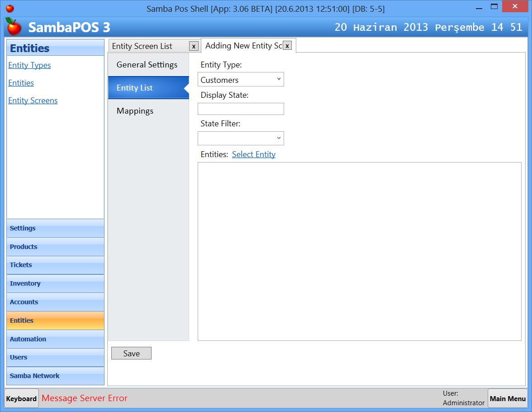Open the Entity Screens list

pyautogui.click(x=33, y=101)
